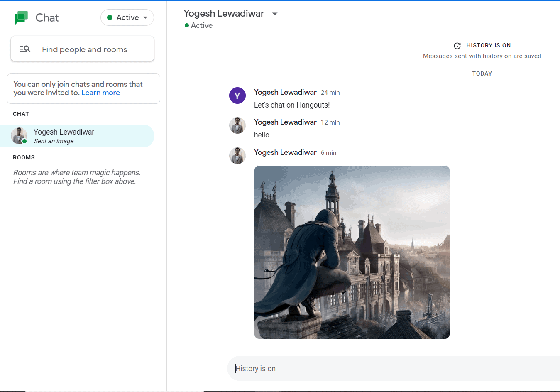Expand the Yogesh Lewadiwar conversation header dropdown

(x=275, y=14)
